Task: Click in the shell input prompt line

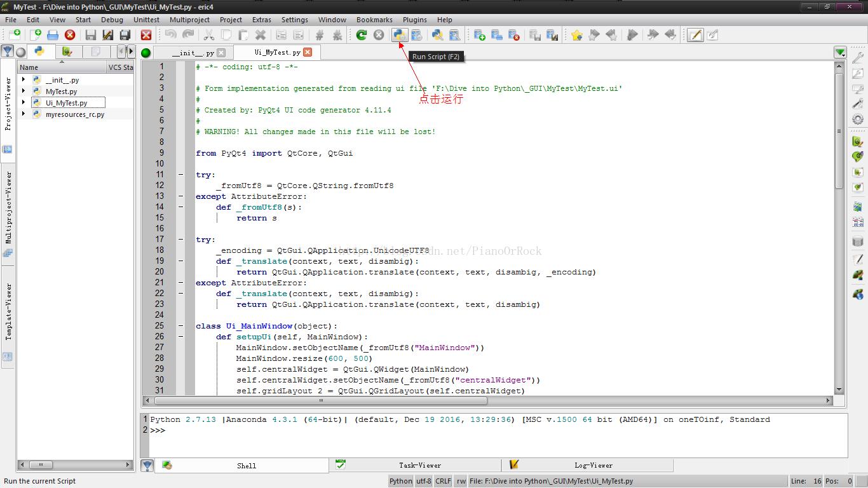Action: (498, 430)
